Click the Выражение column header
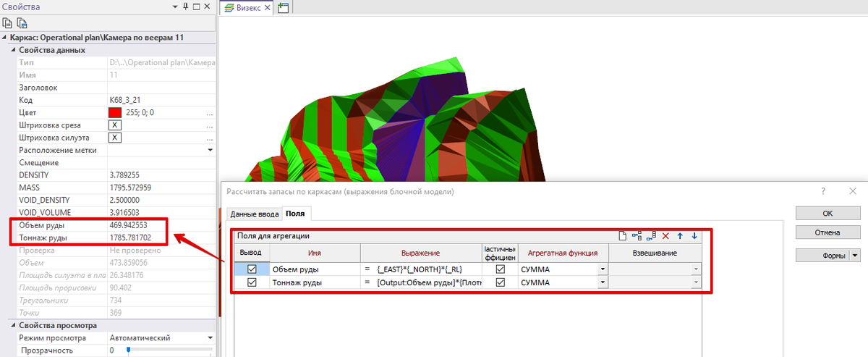868x357 pixels. pyautogui.click(x=421, y=253)
